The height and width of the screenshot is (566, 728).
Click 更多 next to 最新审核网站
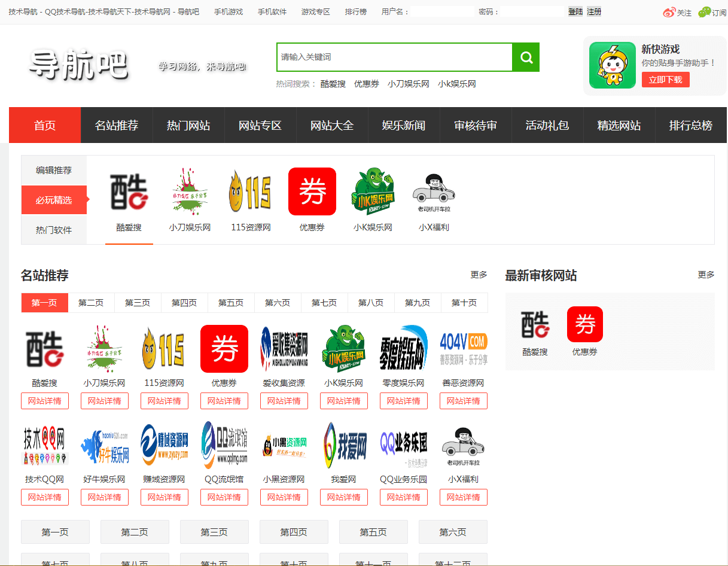[x=706, y=275]
